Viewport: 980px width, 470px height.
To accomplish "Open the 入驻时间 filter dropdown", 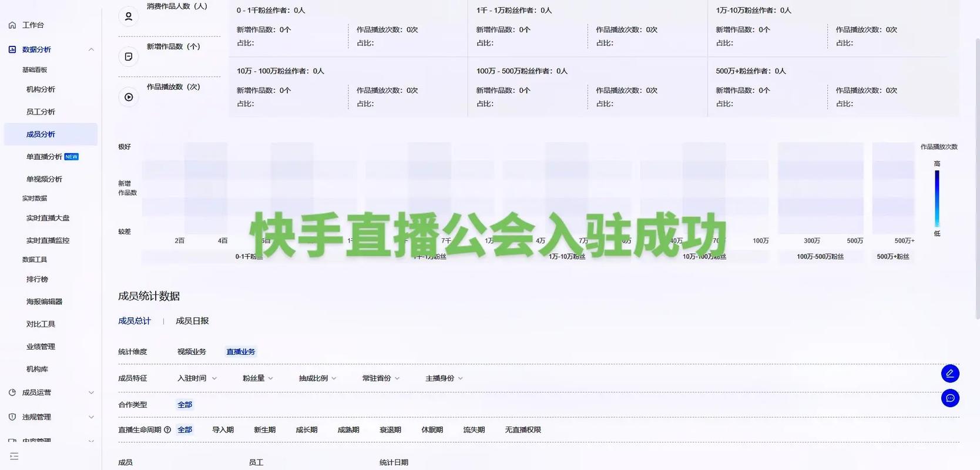I will pos(197,378).
